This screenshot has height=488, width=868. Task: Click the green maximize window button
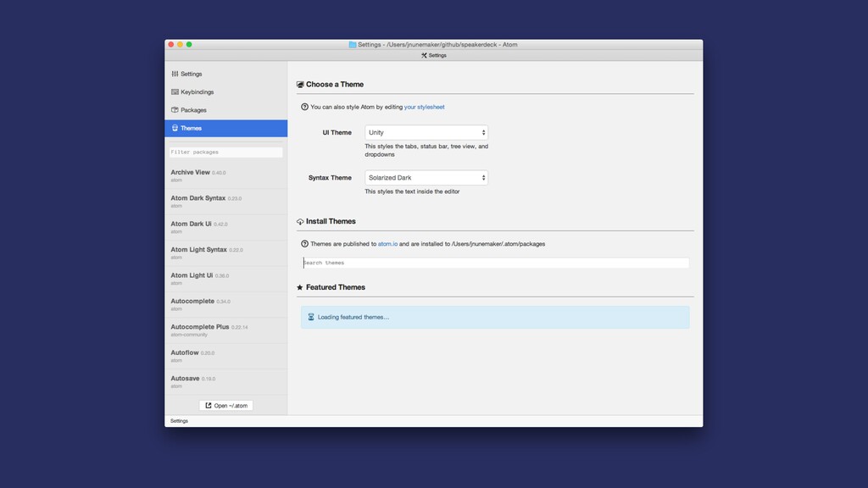pos(189,44)
